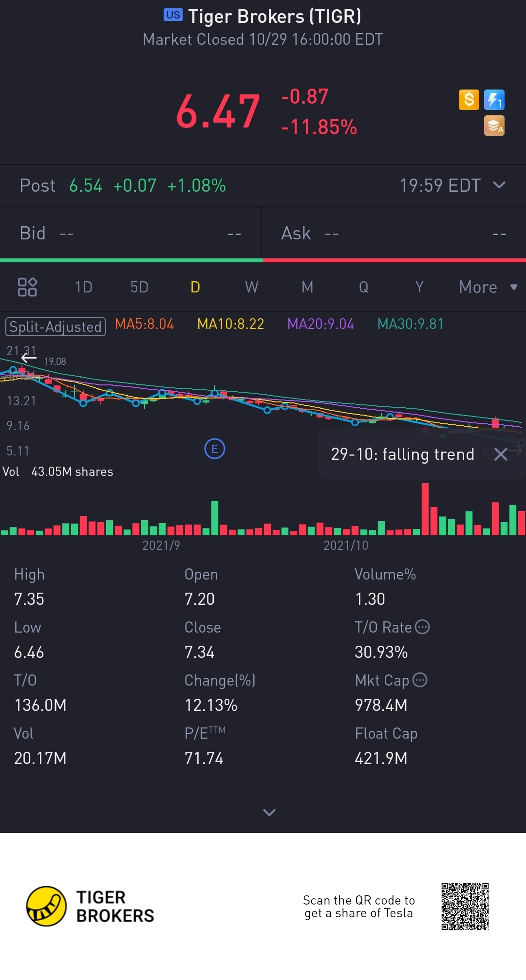The width and height of the screenshot is (526, 980).
Task: Tap the 2021/9 date axis label
Action: (161, 545)
